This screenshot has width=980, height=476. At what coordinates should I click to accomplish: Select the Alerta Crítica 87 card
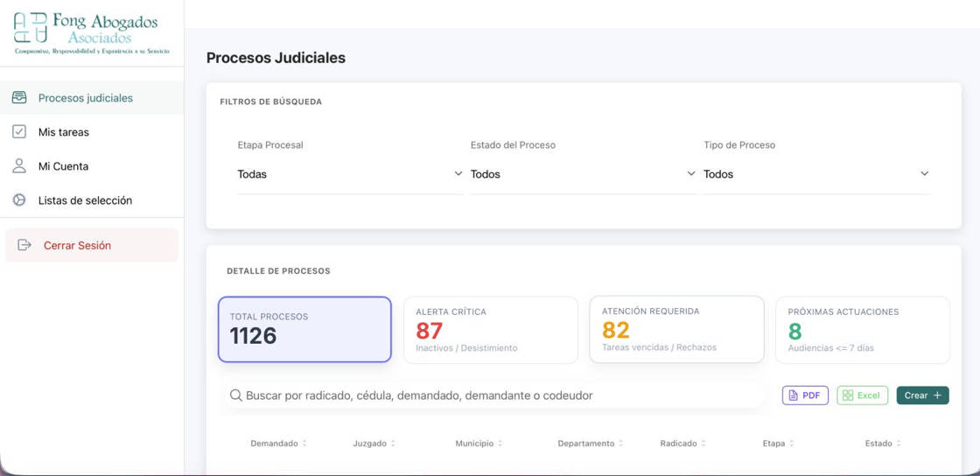coord(491,330)
